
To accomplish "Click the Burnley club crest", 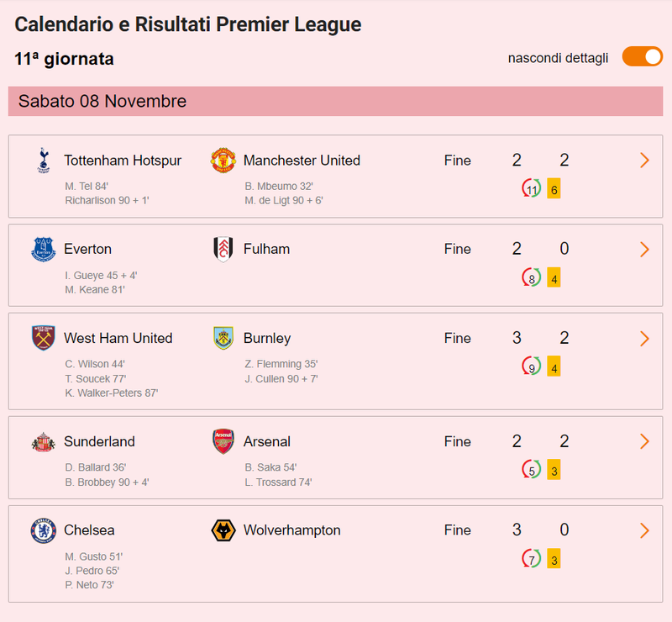I will 223,338.
